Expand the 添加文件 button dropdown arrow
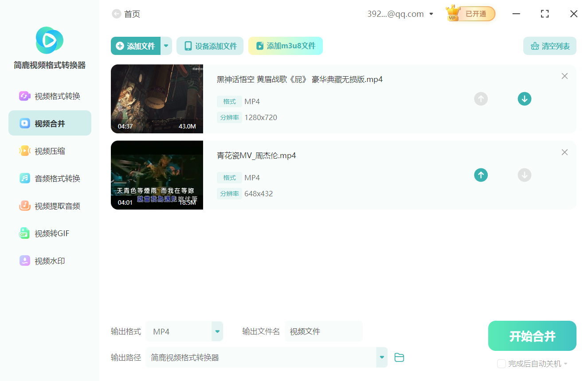Viewport: 588px width, 381px height. pos(166,46)
